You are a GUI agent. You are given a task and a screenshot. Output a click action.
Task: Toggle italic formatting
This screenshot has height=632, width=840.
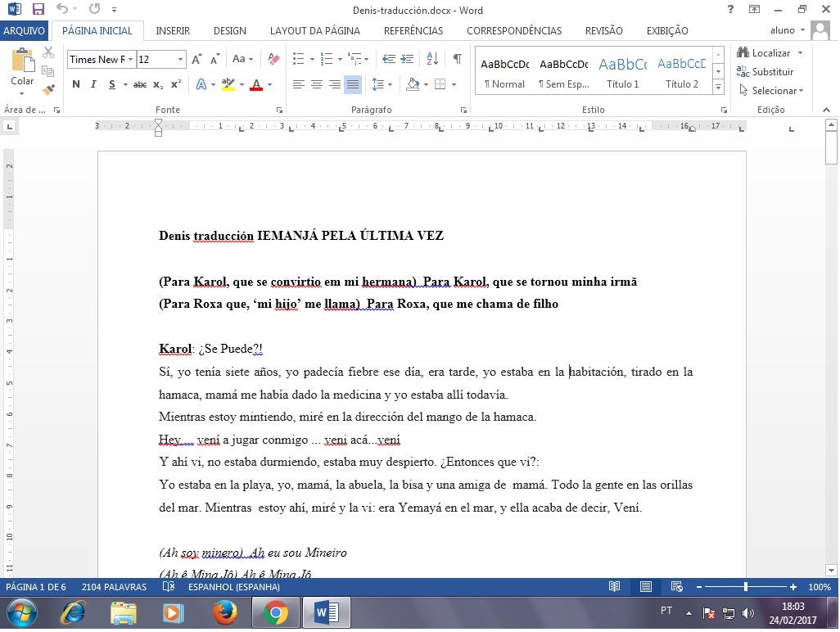coord(94,84)
